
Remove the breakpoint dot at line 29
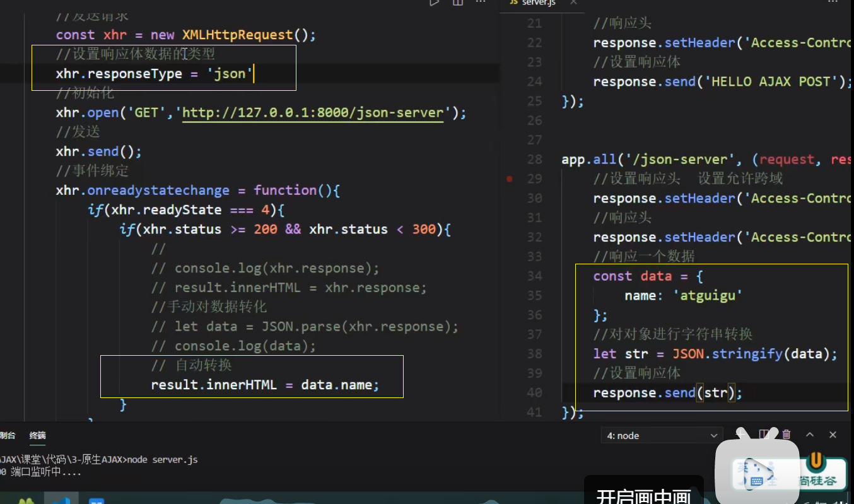(510, 179)
